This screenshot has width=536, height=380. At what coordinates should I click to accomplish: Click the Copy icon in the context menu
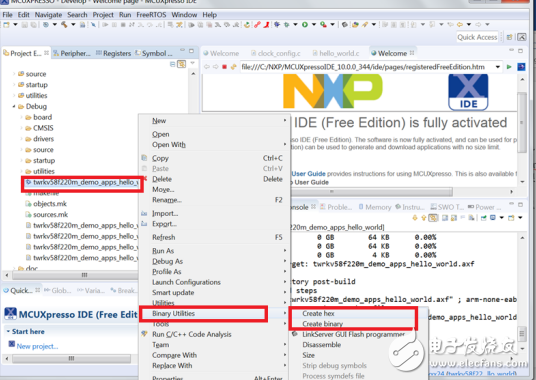tap(144, 158)
